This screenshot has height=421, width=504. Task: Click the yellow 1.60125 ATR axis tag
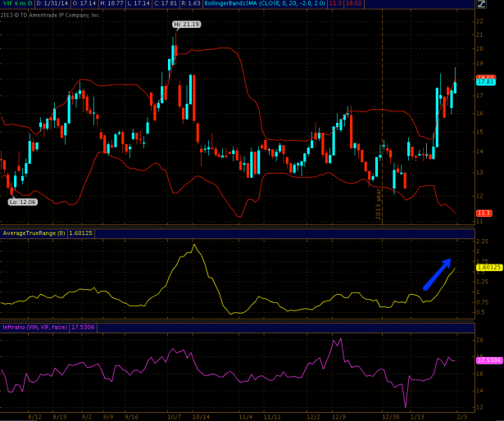click(487, 267)
